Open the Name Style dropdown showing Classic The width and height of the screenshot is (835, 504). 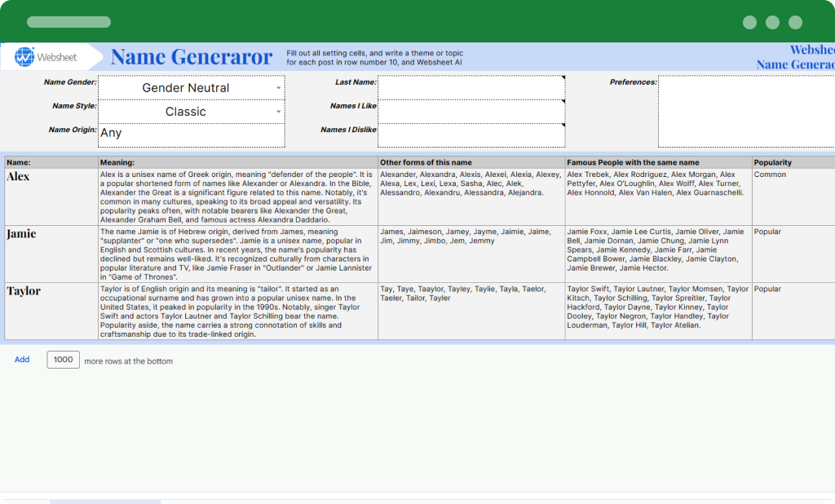point(192,112)
